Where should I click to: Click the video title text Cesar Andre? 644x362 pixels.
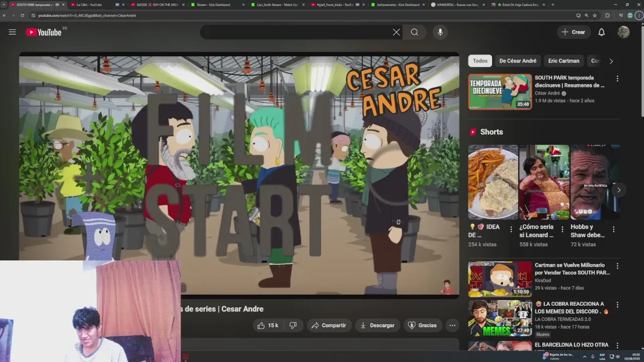243,309
